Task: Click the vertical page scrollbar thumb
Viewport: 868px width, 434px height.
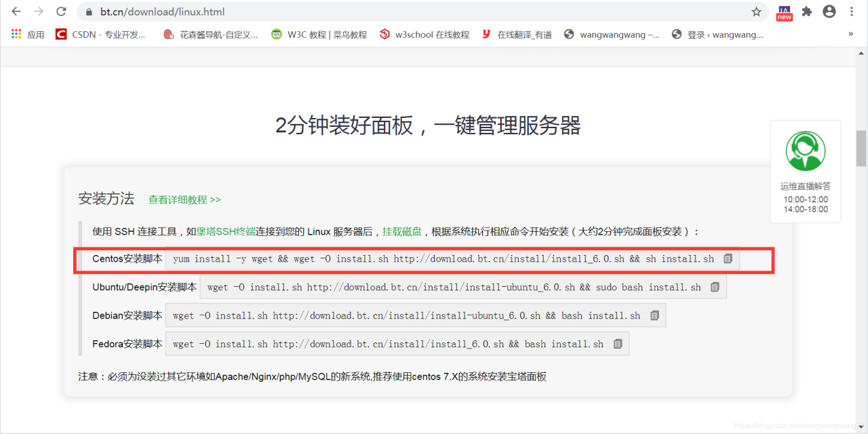Action: pyautogui.click(x=861, y=148)
